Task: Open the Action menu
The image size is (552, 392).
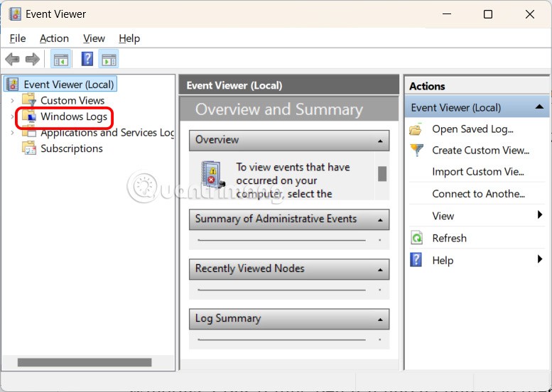Action: (x=54, y=38)
